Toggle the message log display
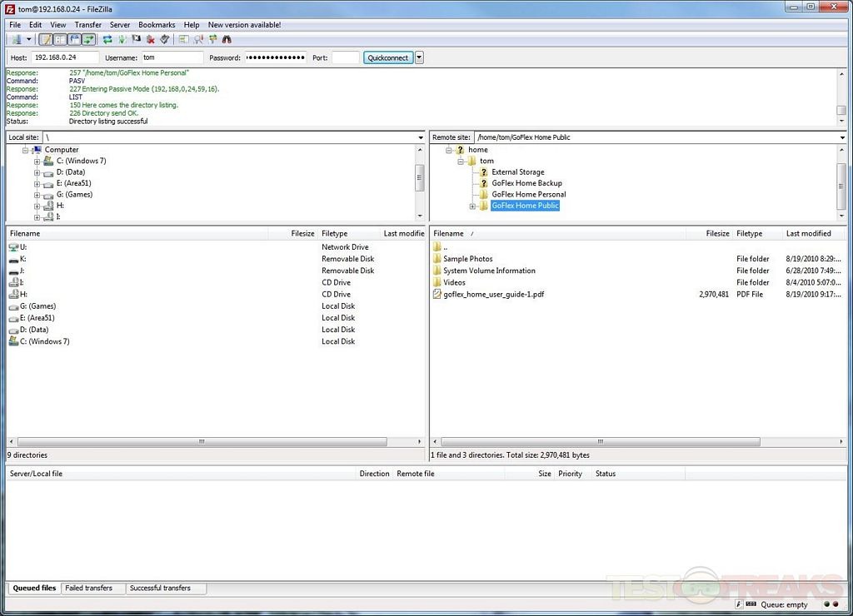 [46, 39]
